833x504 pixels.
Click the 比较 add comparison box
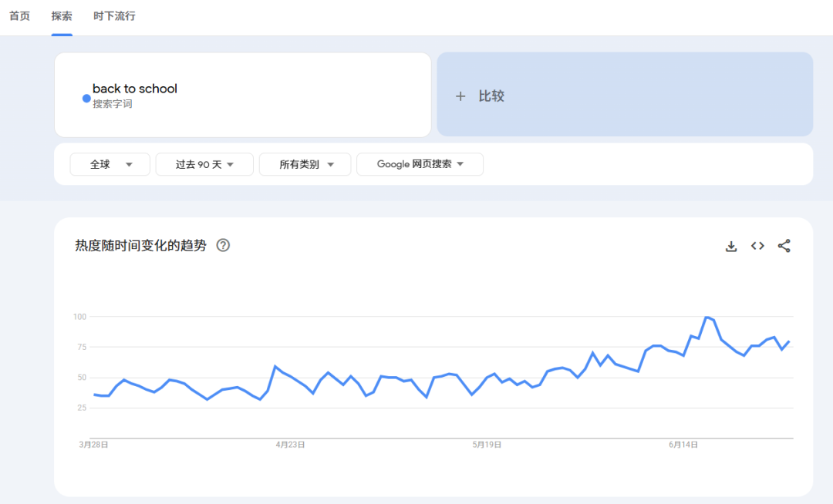coord(625,95)
